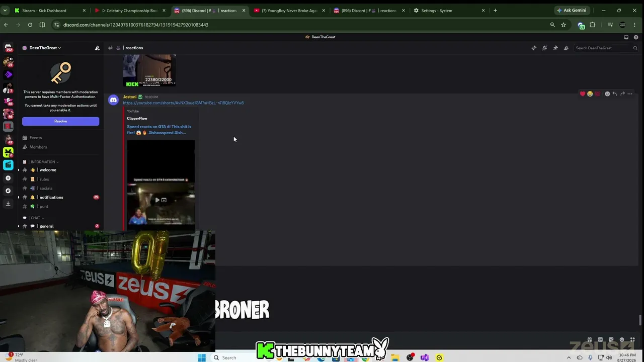Open the volume tray icon
Image resolution: width=644 pixels, height=362 pixels.
[x=609, y=357]
